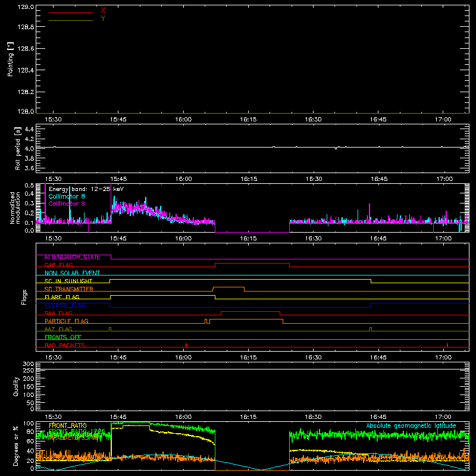Click the 'Normalized modulation' axis title

(x=15, y=208)
